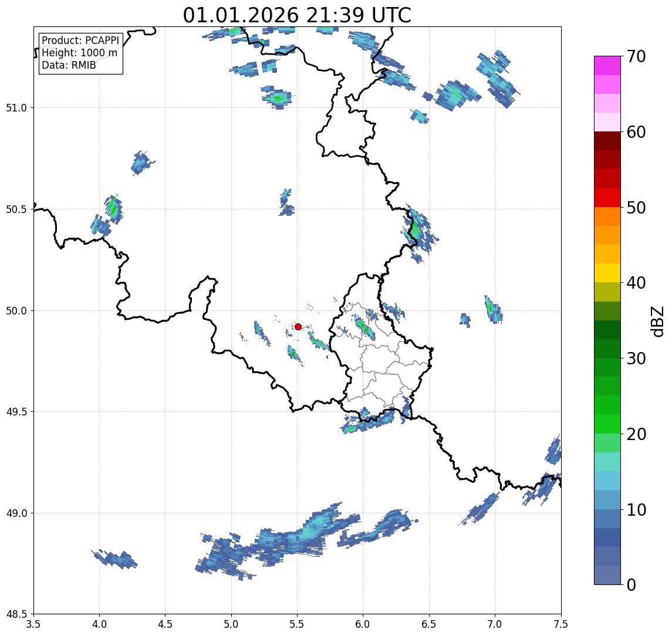Click the longitude axis label 7.5
This screenshot has width=672, height=636.
561,624
